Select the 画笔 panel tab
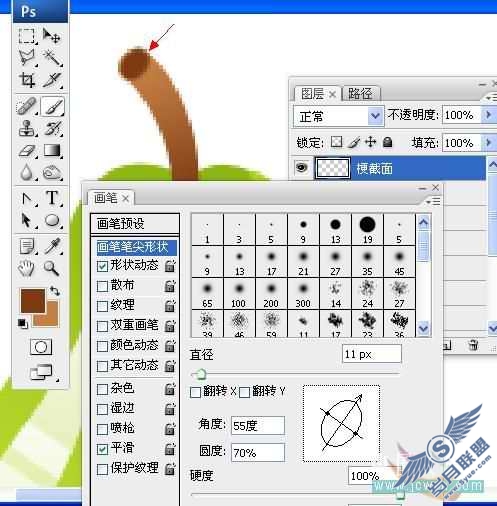Image resolution: width=497 pixels, height=506 pixels. click(106, 198)
